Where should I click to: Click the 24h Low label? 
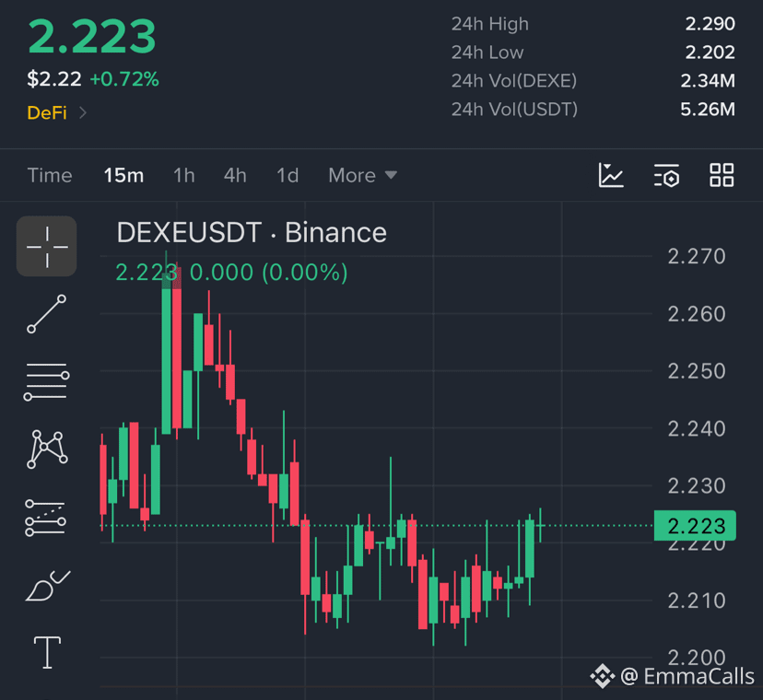point(487,52)
